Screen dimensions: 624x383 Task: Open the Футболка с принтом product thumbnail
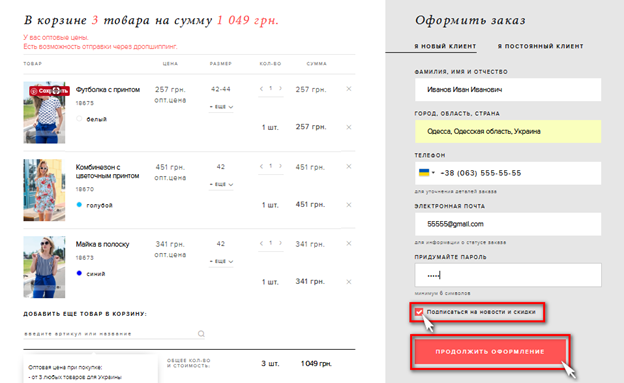(x=44, y=112)
